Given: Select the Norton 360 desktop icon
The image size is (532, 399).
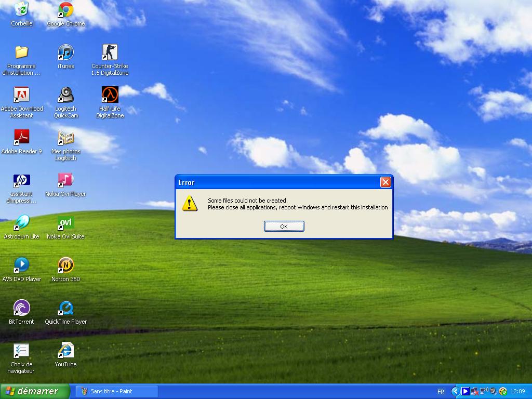Looking at the screenshot, I should (65, 270).
